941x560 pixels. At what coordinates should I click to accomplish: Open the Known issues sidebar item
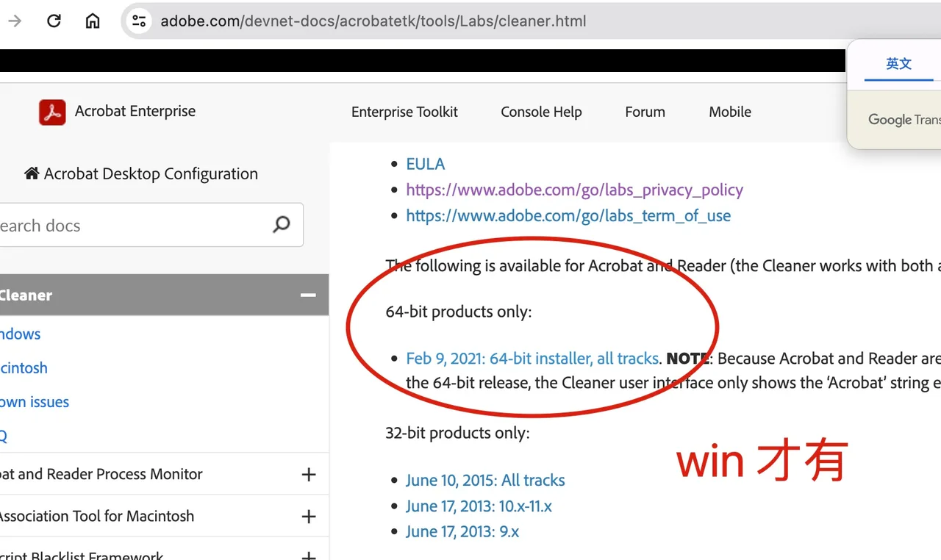pyautogui.click(x=35, y=402)
